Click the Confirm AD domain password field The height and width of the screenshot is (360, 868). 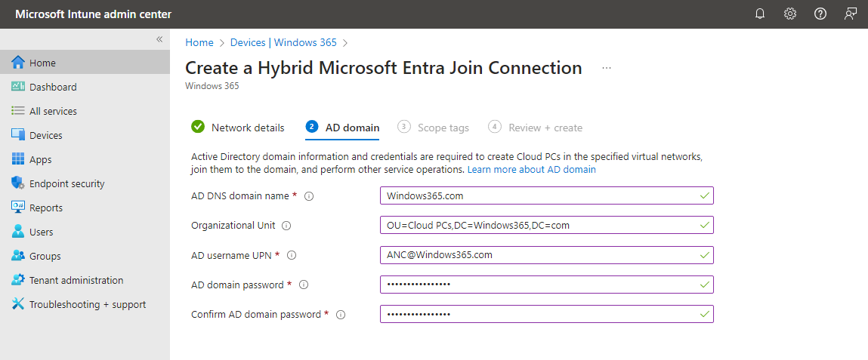(547, 314)
